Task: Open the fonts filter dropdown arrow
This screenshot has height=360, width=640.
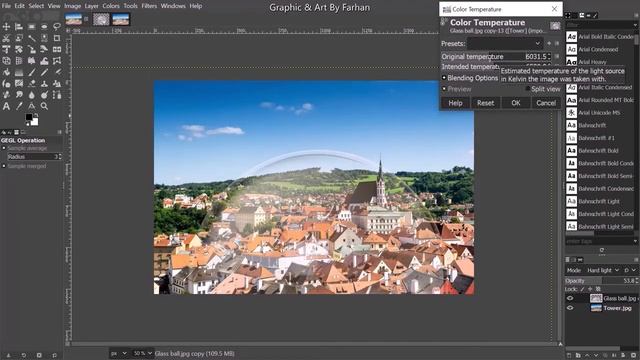Action: point(635,25)
